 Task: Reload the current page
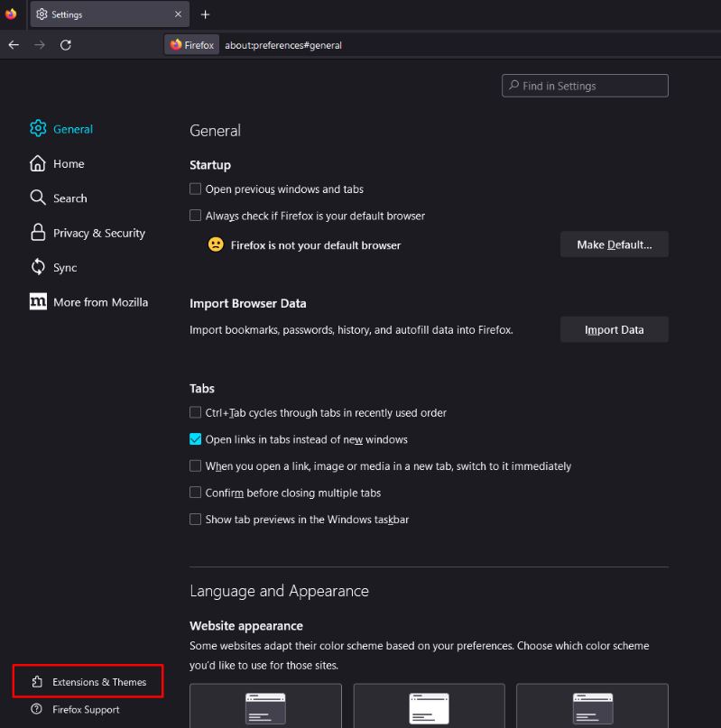coord(66,45)
